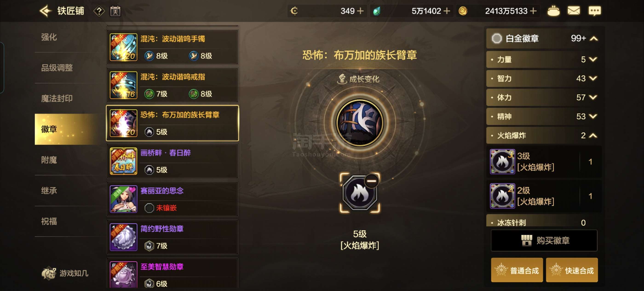Add gold coins with plus icon

[x=533, y=11]
